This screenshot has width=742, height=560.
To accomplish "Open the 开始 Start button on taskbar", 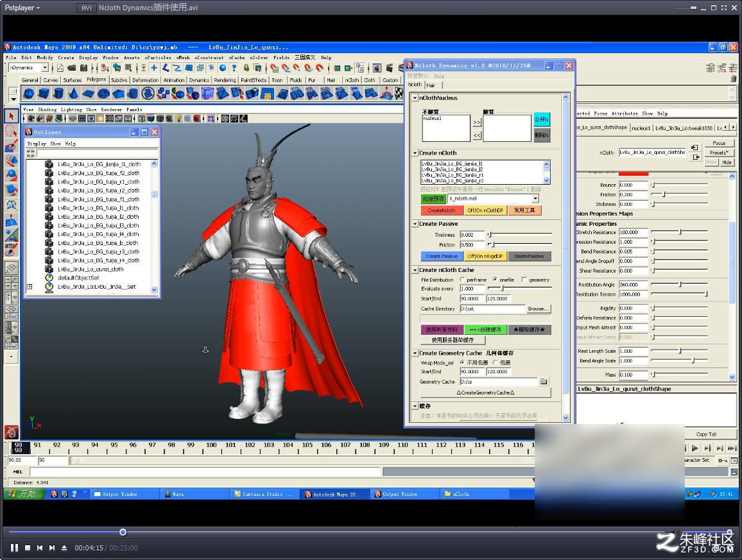I will pyautogui.click(x=24, y=494).
